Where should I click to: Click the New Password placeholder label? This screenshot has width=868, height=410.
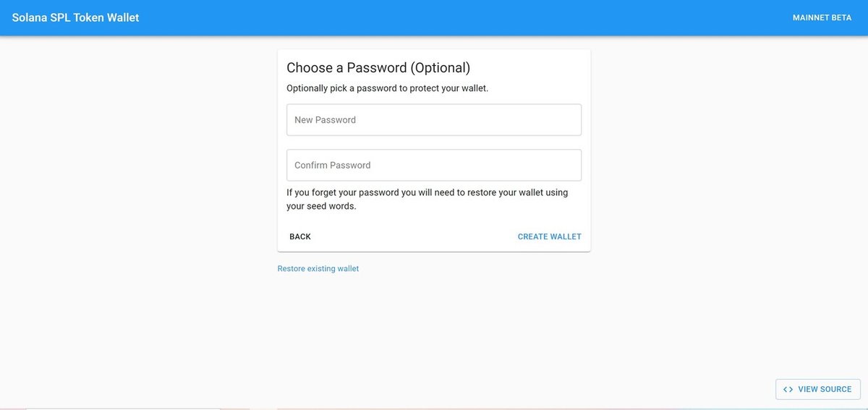point(325,120)
